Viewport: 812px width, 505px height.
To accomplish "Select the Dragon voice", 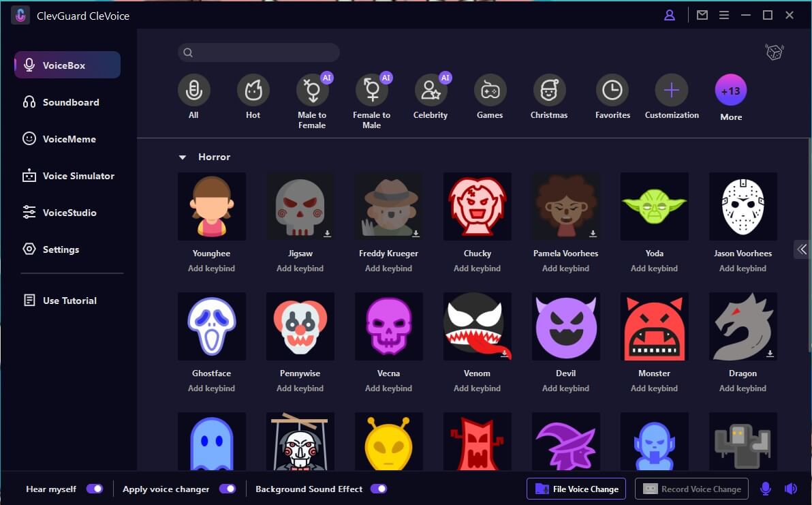I will pyautogui.click(x=743, y=326).
